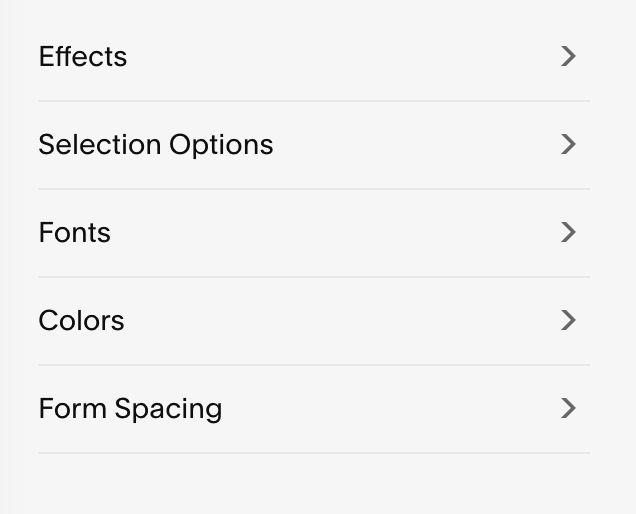Viewport: 636px width, 514px height.
Task: Navigate into Selection Options via chevron icon
Action: tap(568, 144)
